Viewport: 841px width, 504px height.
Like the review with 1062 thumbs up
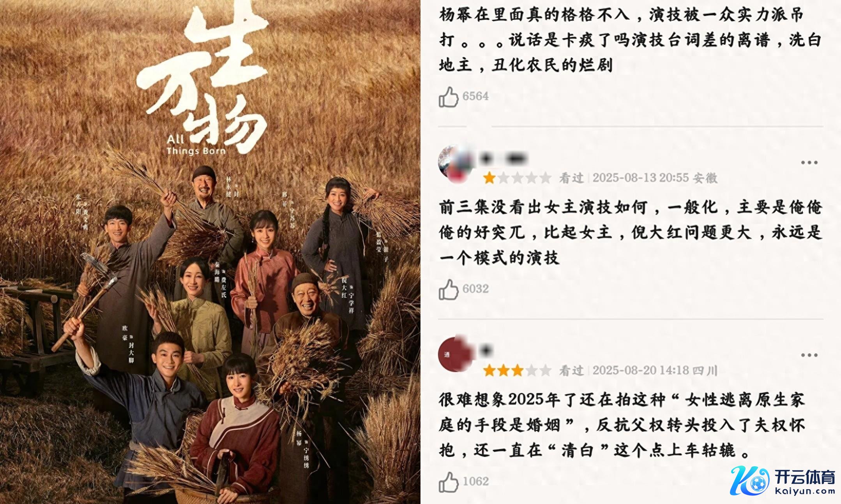coord(448,482)
